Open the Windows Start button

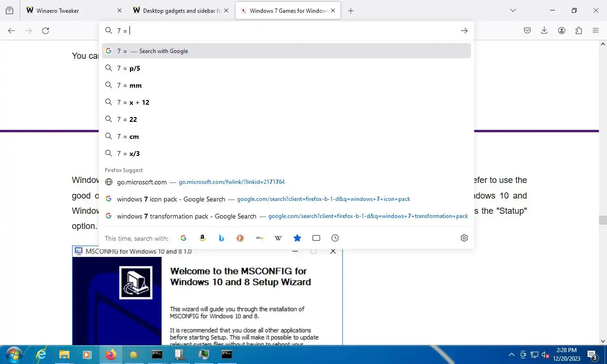coord(13,355)
